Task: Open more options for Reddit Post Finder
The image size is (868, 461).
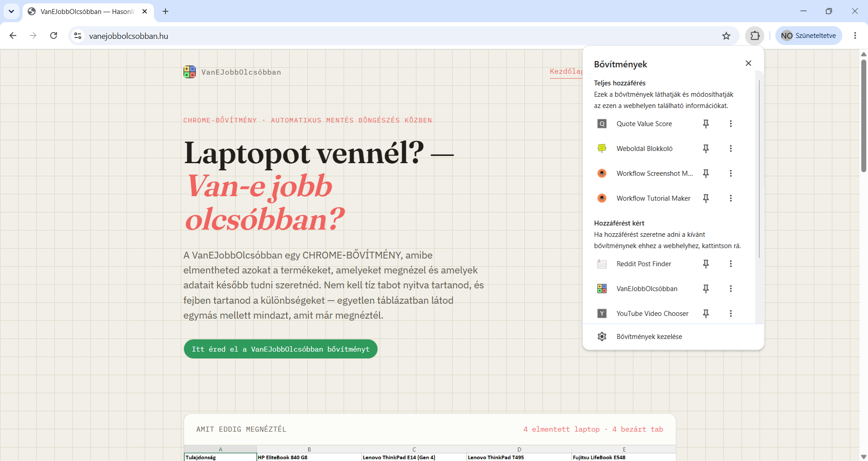Action: click(731, 264)
